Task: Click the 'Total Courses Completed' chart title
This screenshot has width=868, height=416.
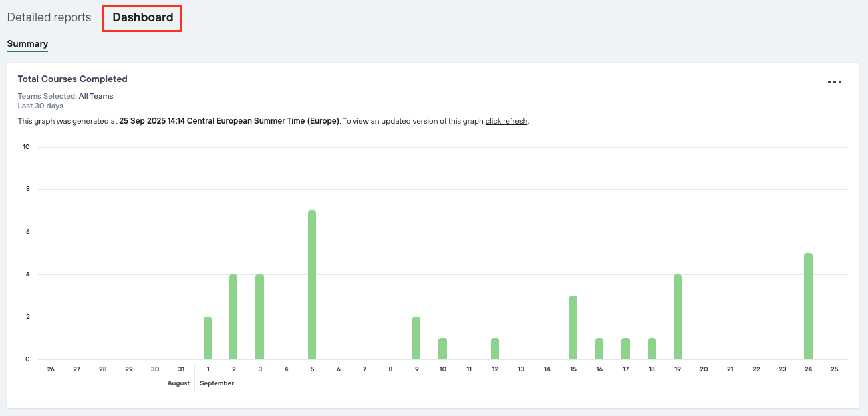Action: pyautogui.click(x=72, y=79)
